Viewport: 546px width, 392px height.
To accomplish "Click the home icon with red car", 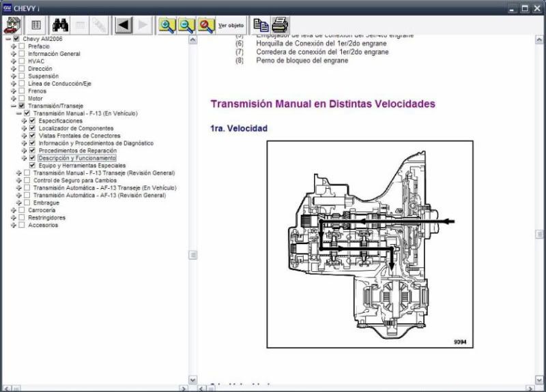I will click(x=12, y=25).
